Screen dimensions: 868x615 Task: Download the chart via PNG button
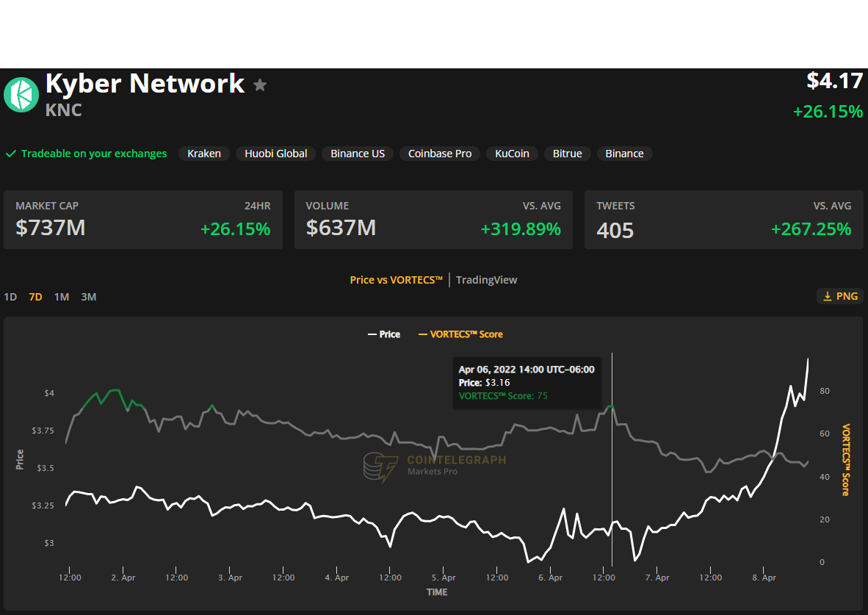coord(840,296)
